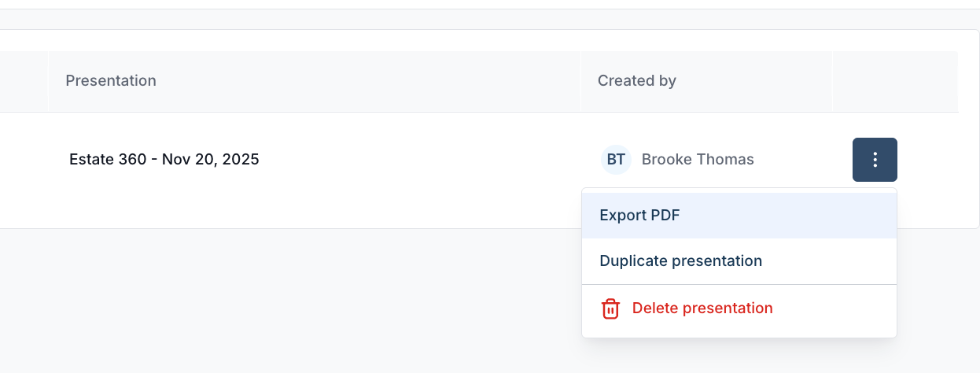Click the blank header cell above the actions button

point(895,81)
